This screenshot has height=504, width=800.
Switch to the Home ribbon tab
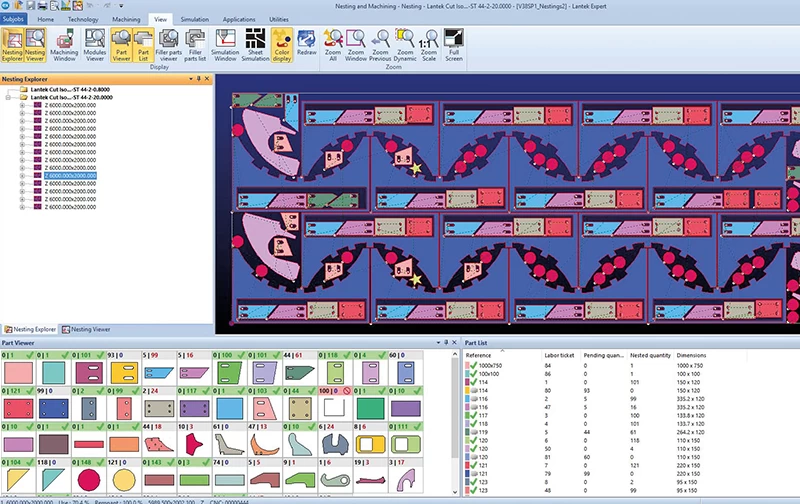(45, 19)
